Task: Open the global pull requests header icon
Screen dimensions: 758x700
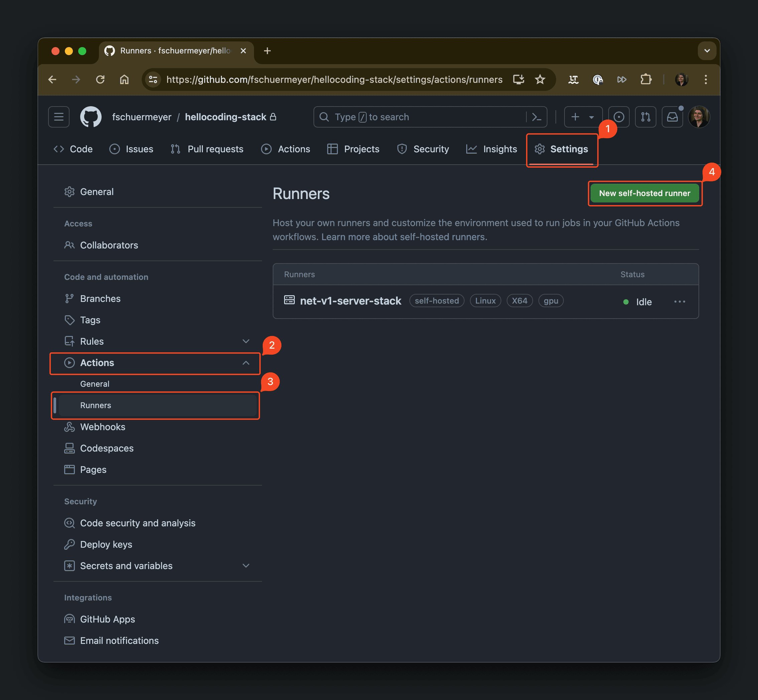Action: (x=645, y=117)
